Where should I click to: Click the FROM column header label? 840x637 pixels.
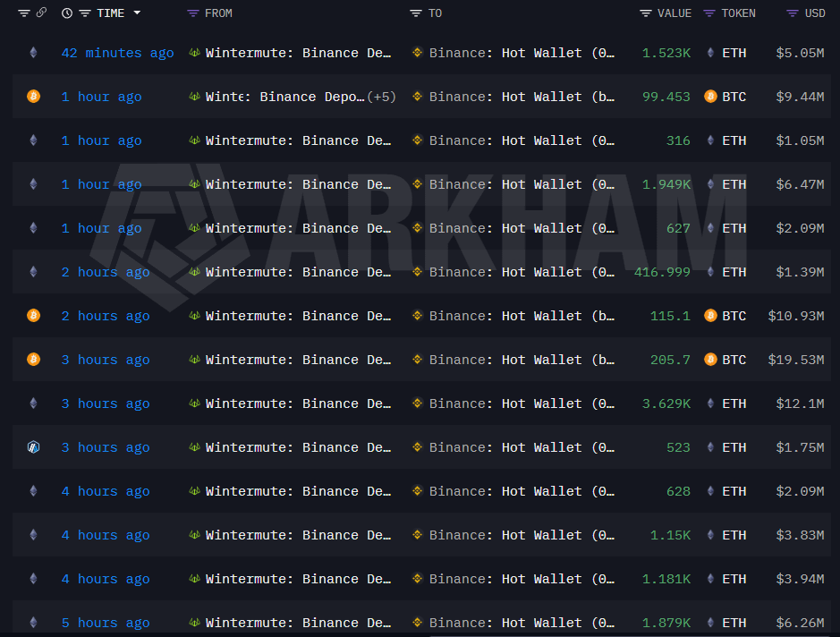218,13
